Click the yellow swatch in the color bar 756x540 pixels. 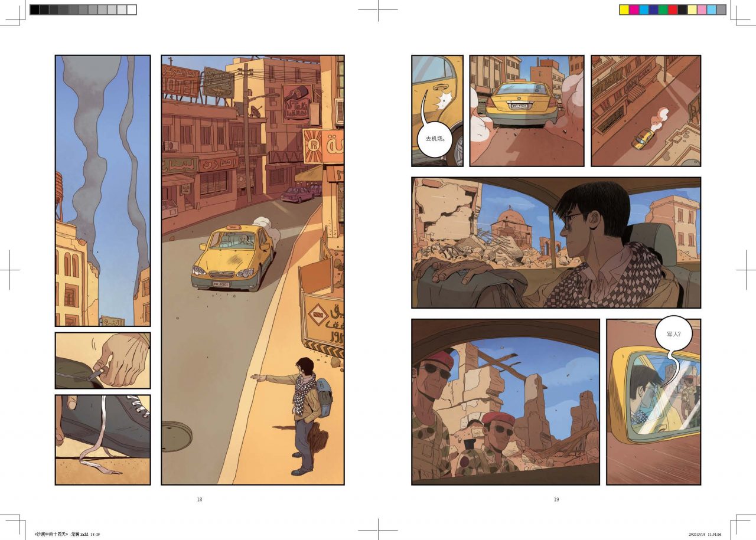coord(624,9)
